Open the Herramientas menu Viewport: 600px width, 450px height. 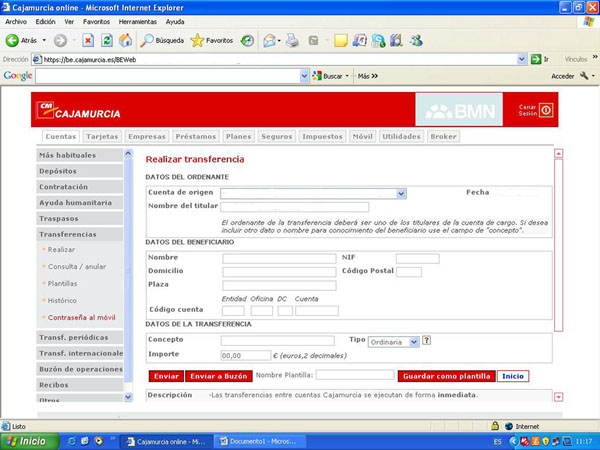click(x=137, y=22)
